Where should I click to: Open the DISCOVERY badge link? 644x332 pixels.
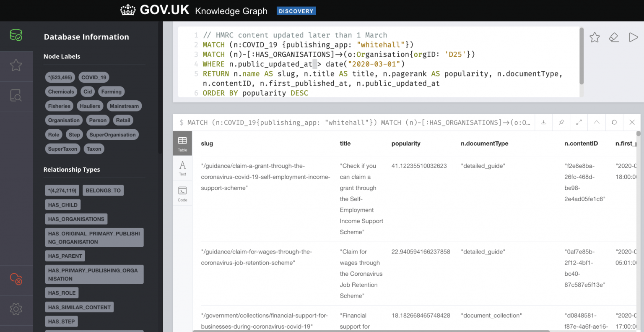click(296, 10)
